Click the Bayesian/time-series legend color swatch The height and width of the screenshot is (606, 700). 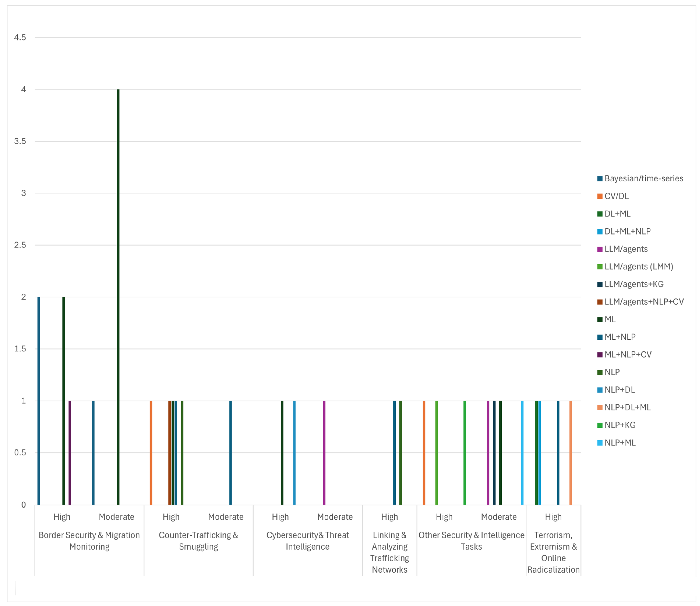coord(600,179)
